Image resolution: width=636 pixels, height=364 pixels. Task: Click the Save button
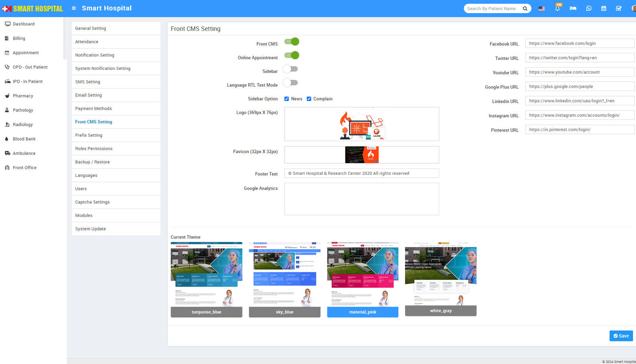click(x=621, y=336)
